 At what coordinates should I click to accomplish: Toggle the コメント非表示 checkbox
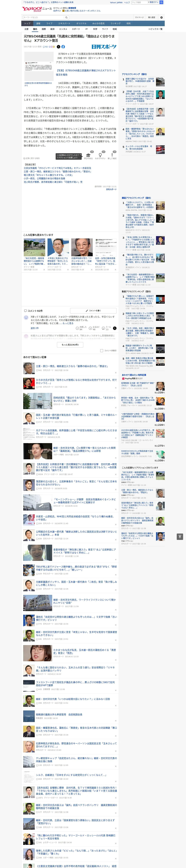pos(102,351)
